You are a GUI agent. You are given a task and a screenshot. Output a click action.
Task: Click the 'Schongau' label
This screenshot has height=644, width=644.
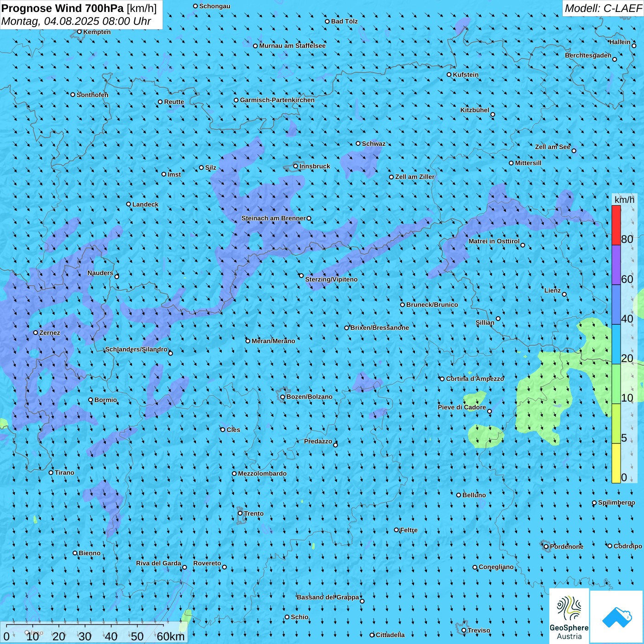pos(215,6)
